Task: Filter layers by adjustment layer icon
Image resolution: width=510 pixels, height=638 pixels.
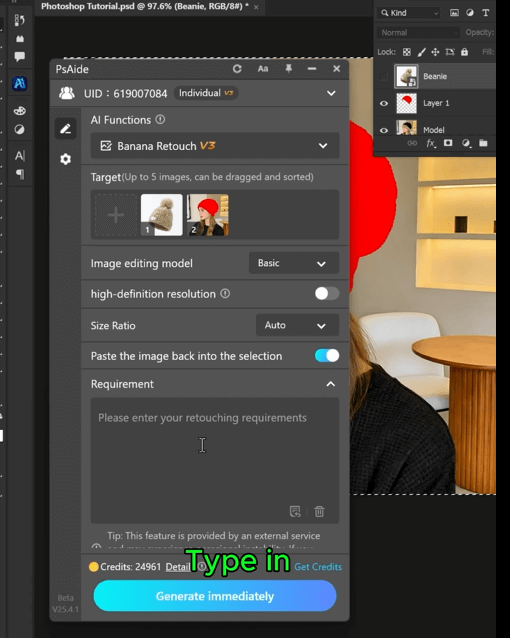Action: pyautogui.click(x=470, y=13)
